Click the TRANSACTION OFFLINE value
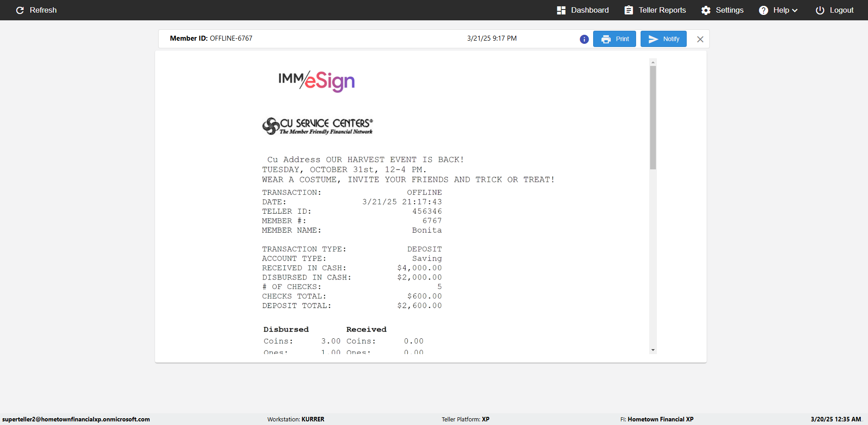Screen dimensions: 868x425 coord(425,192)
